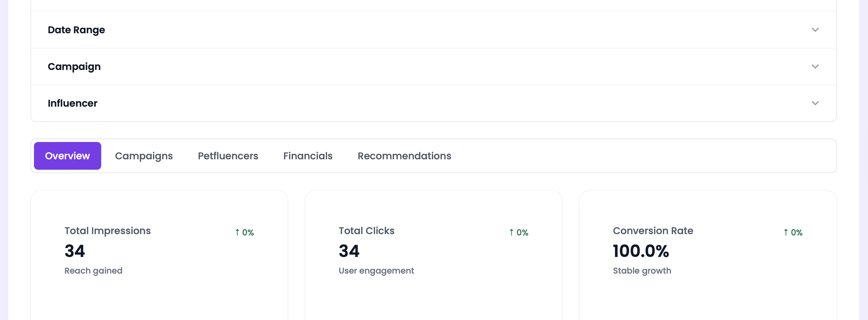Select the active Overview tab
The width and height of the screenshot is (868, 320).
67,155
